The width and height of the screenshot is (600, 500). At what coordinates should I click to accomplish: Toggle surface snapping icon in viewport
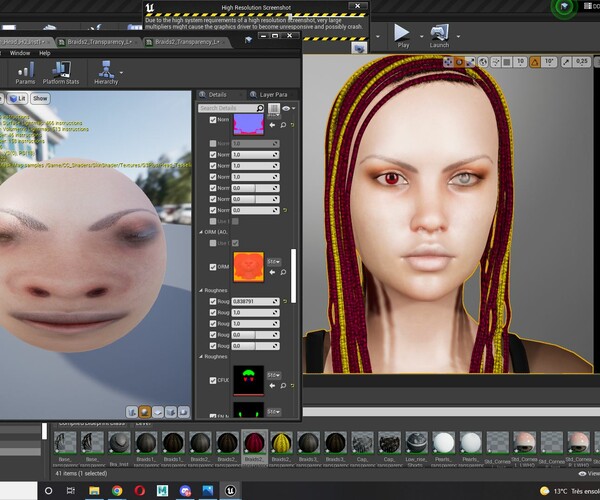point(496,62)
